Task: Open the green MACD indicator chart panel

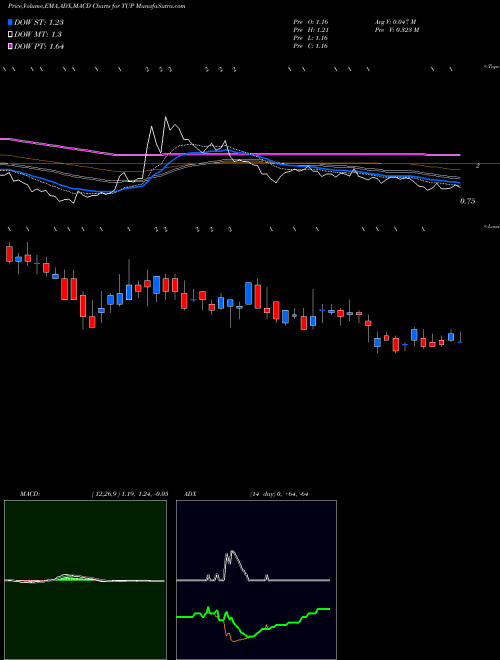Action: (x=85, y=580)
